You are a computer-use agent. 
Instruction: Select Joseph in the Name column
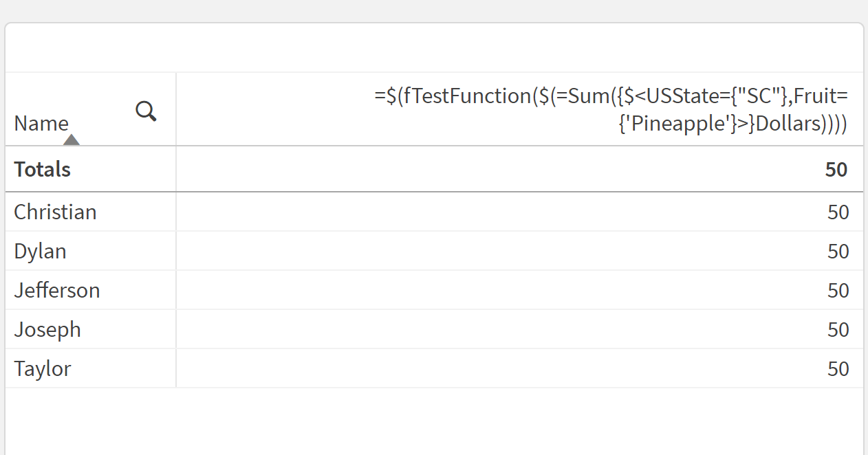pyautogui.click(x=47, y=329)
